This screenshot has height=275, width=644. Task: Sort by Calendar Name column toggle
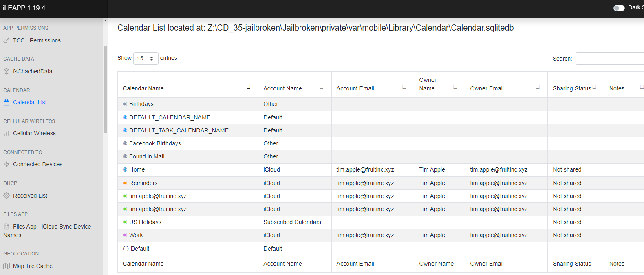pyautogui.click(x=248, y=87)
